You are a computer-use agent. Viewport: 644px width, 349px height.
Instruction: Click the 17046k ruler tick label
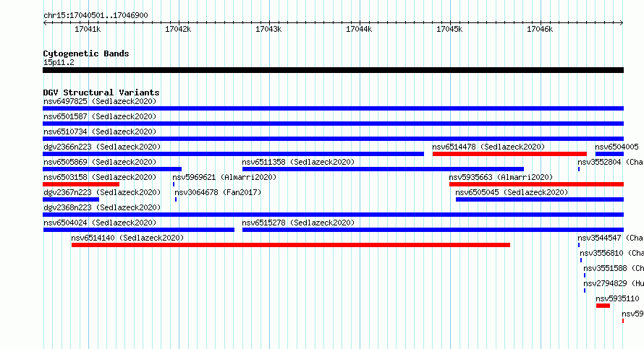(540, 29)
